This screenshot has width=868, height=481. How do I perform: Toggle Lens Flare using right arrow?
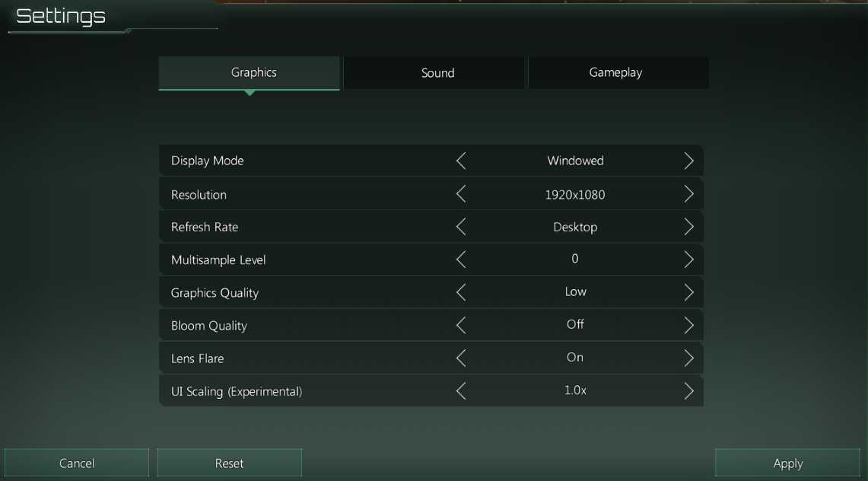tap(688, 358)
